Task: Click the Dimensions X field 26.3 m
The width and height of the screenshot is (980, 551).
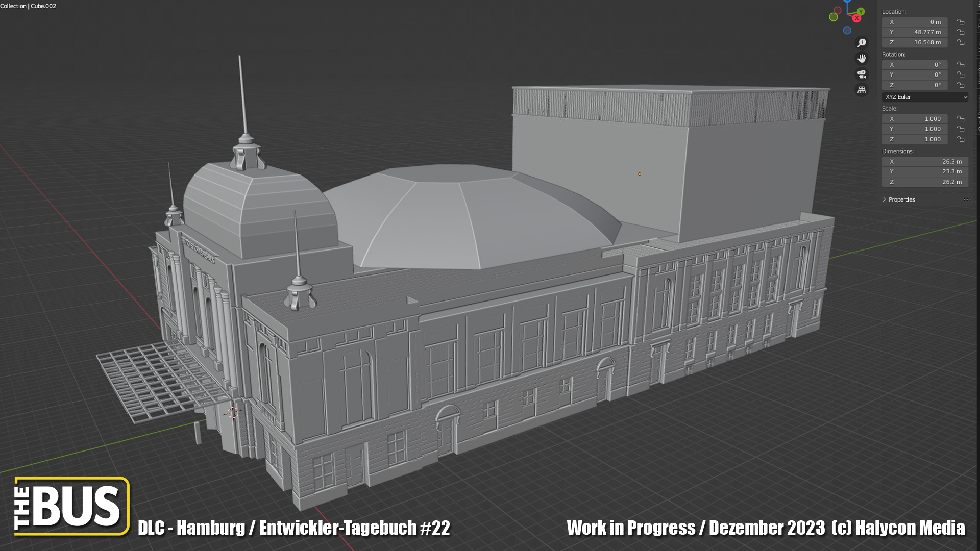Action: [x=924, y=162]
